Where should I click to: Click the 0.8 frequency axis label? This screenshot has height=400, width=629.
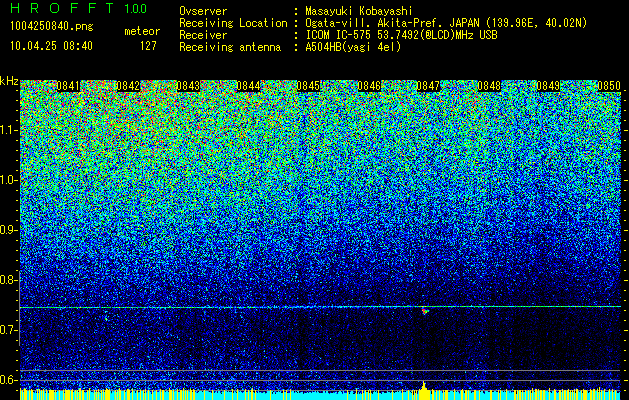(x=7, y=280)
